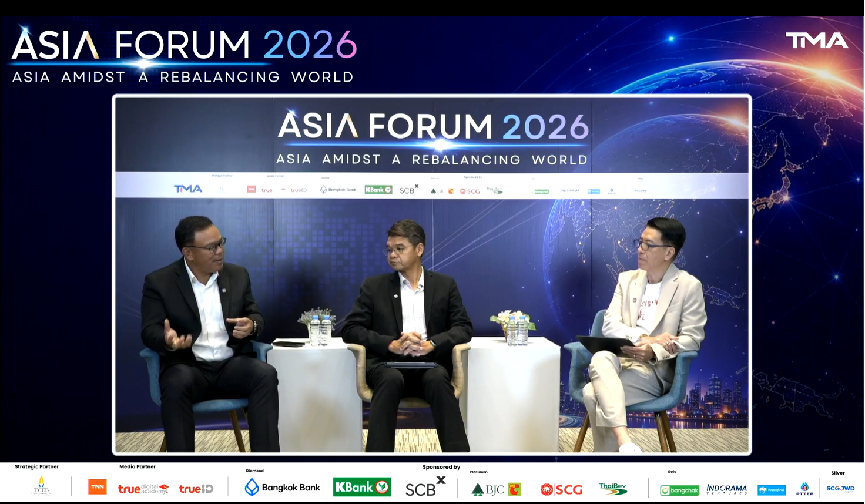Click the TMA logo on the stage backdrop banner
This screenshot has width=865, height=504.
click(x=188, y=189)
